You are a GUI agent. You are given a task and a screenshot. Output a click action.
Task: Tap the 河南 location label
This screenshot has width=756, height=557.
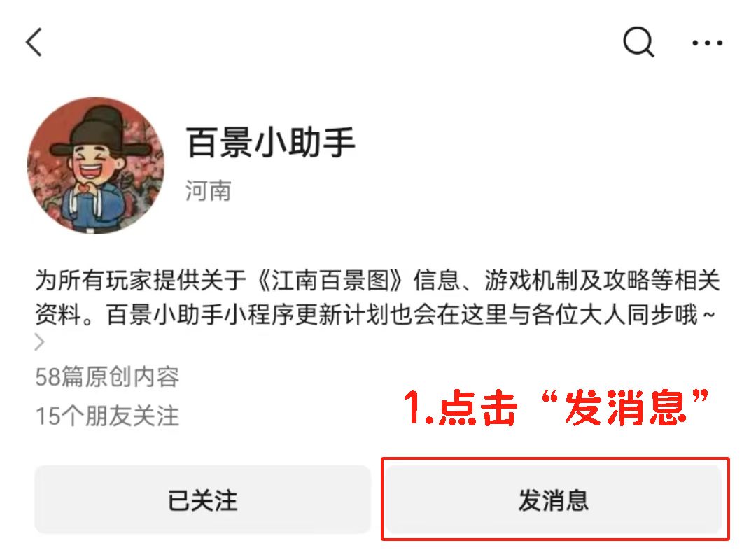point(209,190)
